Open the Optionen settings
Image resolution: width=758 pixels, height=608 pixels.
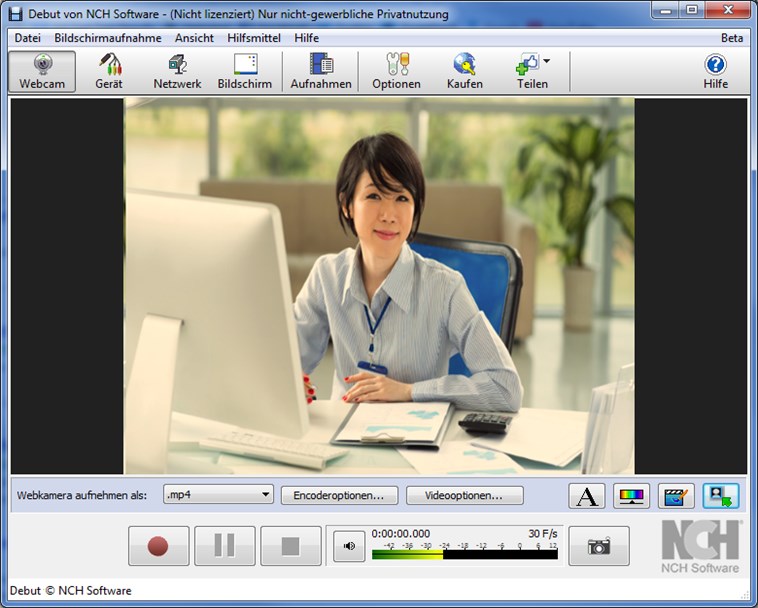click(x=396, y=72)
